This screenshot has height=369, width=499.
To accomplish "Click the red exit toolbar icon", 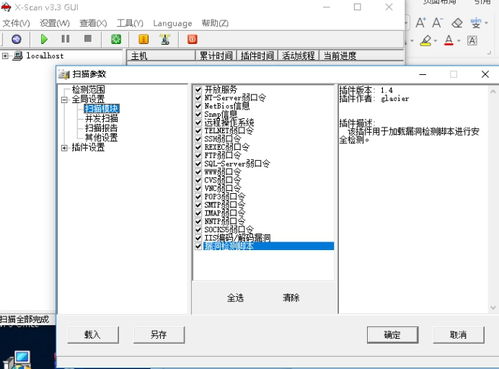I will click(192, 39).
